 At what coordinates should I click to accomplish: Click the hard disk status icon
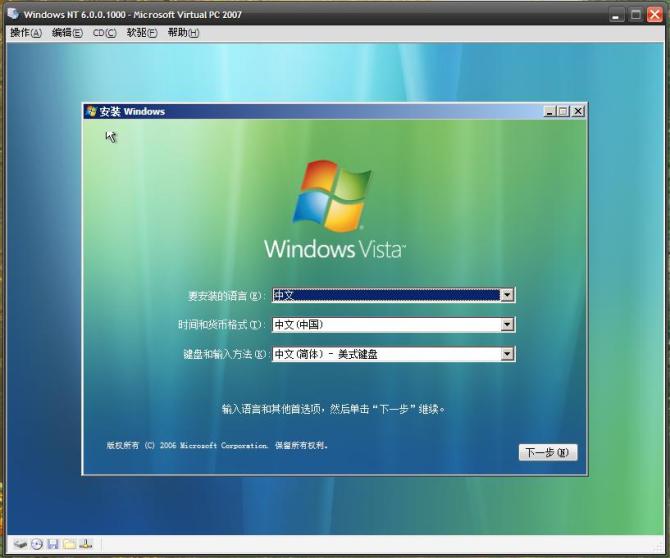coord(20,544)
